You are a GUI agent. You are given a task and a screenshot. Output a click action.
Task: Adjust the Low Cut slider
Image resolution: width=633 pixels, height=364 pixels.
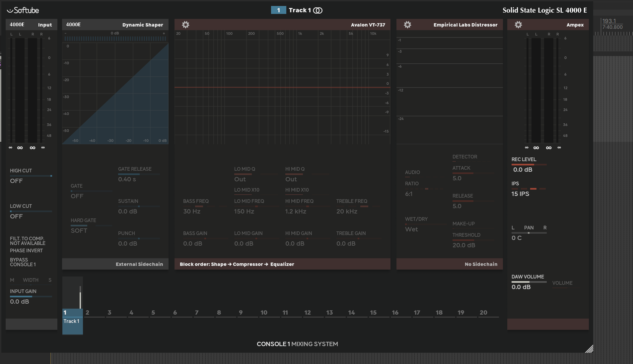(x=31, y=211)
